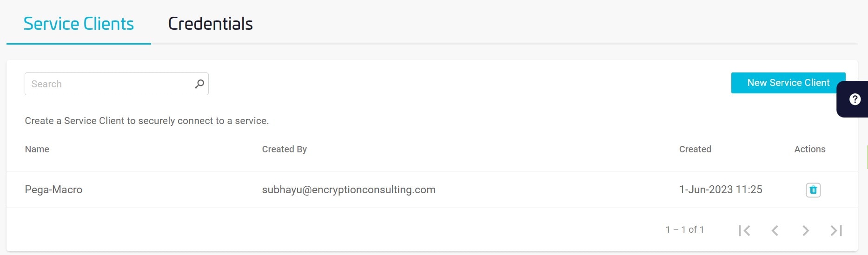Delete the Pega-Macro service client
The width and height of the screenshot is (868, 255).
click(813, 190)
